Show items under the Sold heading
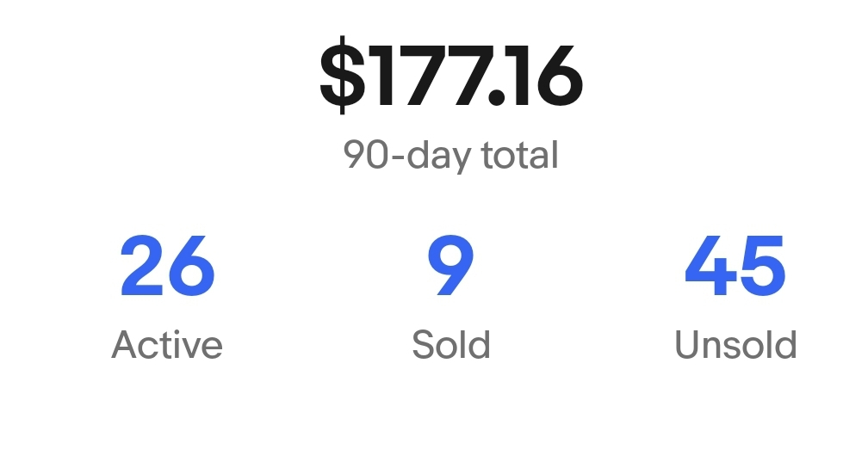 pos(450,345)
